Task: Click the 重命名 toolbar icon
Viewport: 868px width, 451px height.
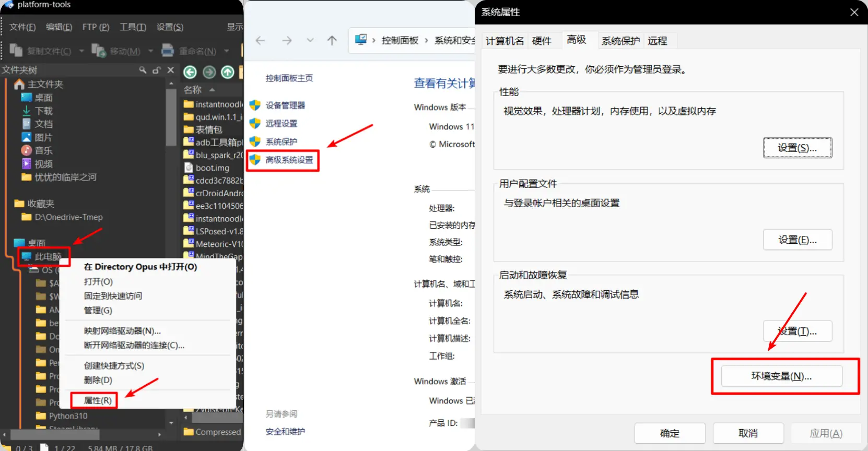Action: pyautogui.click(x=168, y=51)
